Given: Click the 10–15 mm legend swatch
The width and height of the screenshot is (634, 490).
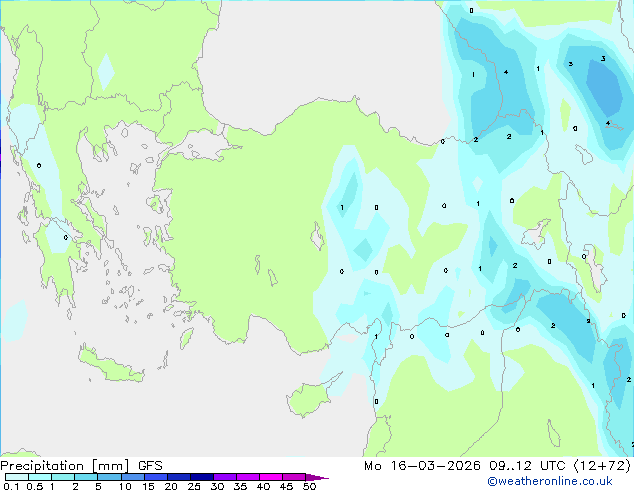Looking at the screenshot, I should (132, 477).
